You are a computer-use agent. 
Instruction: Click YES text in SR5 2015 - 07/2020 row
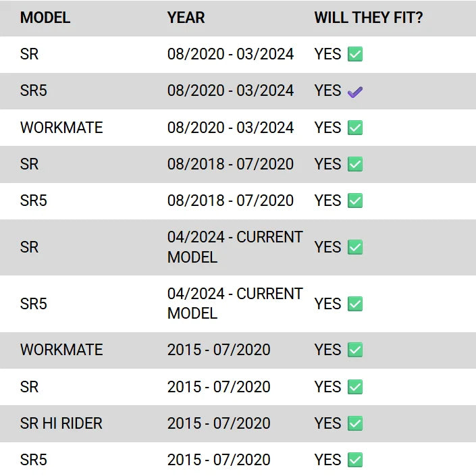[x=327, y=460]
